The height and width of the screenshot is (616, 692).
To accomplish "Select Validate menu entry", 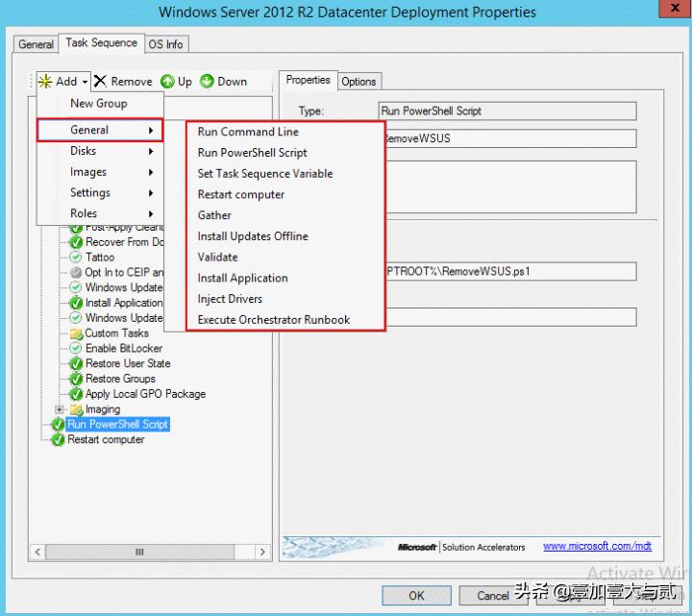I will point(217,258).
